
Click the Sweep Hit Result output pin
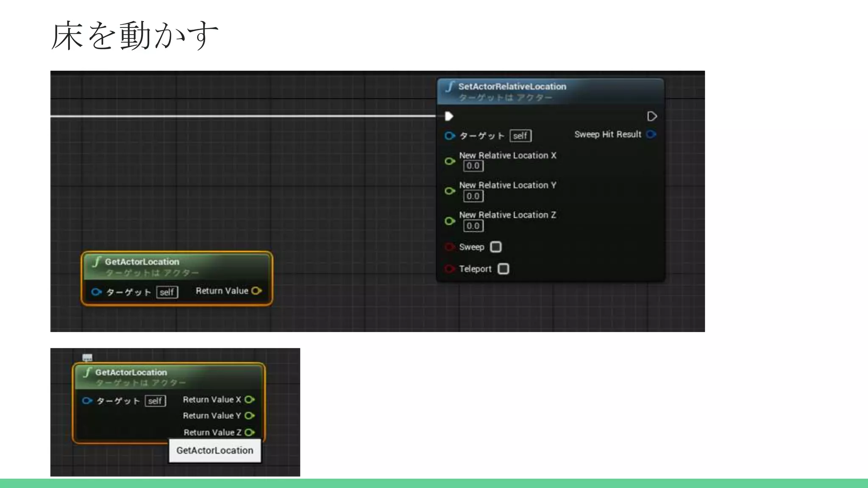point(651,134)
